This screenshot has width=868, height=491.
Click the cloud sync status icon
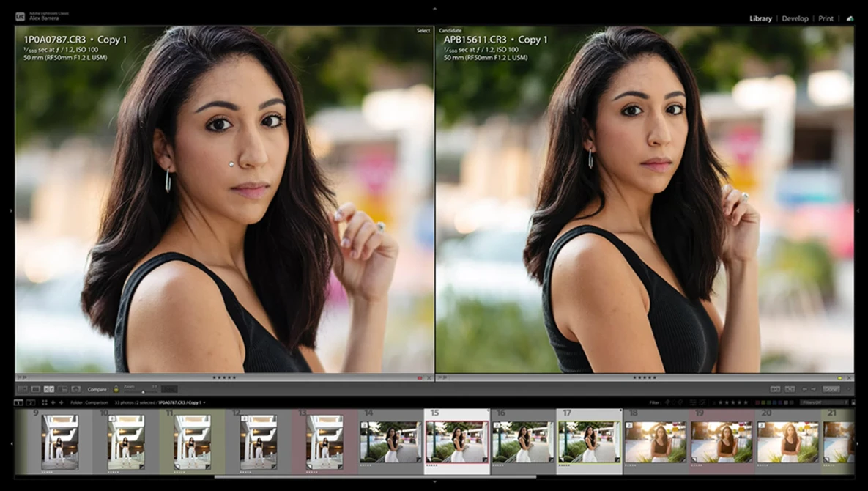(x=850, y=18)
